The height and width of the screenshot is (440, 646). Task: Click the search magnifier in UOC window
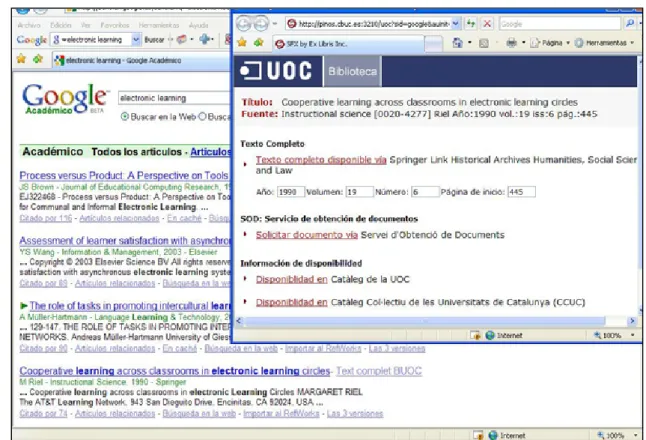pyautogui.click(x=630, y=23)
